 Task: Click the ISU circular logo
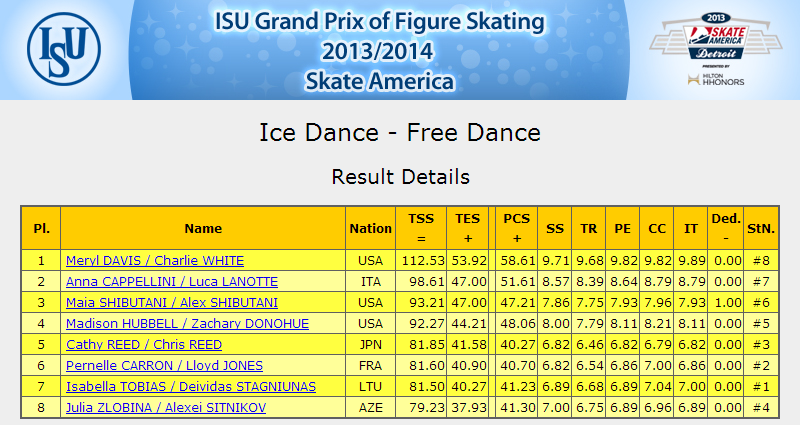point(64,49)
